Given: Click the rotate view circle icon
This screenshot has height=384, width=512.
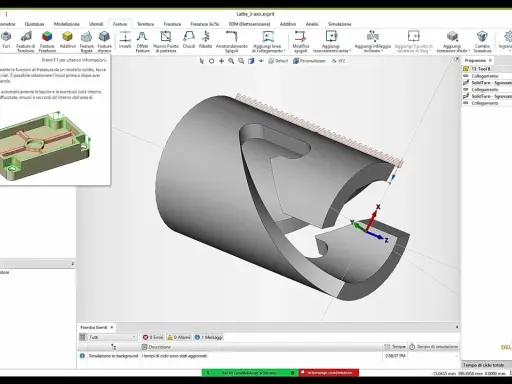Looking at the screenshot, I should pos(211,61).
